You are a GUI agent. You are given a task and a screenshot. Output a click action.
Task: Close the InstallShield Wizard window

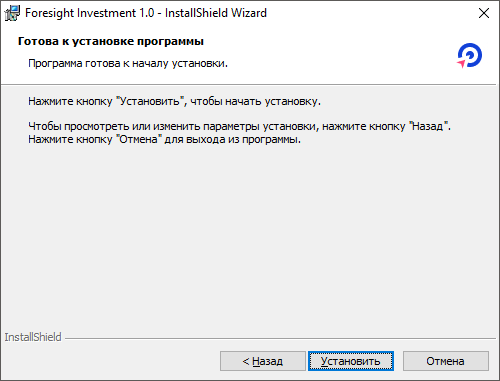point(484,13)
